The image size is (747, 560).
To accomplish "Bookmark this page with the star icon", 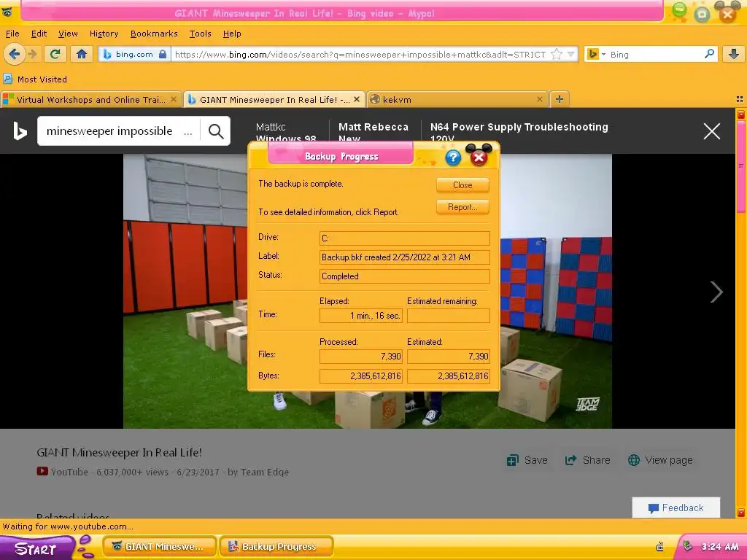I will (x=556, y=54).
